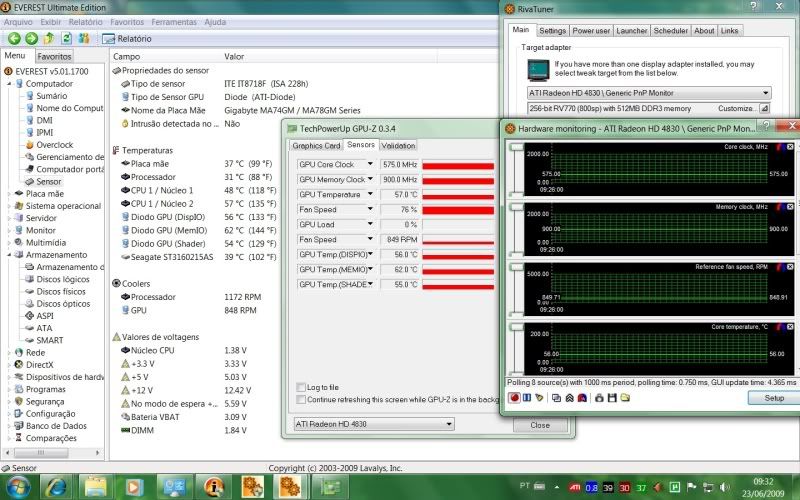The image size is (800, 500).
Task: Open the Ajuda menu in EVEREST
Action: coord(215,22)
